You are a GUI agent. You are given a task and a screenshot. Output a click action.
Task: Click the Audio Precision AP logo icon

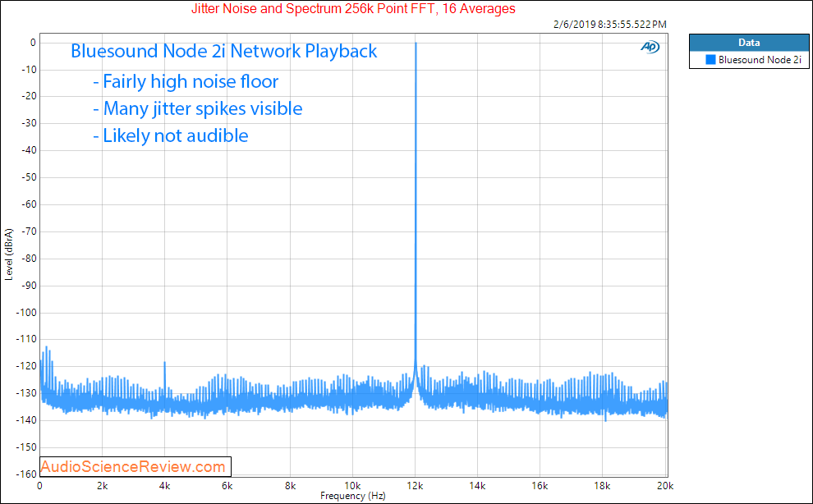point(650,47)
